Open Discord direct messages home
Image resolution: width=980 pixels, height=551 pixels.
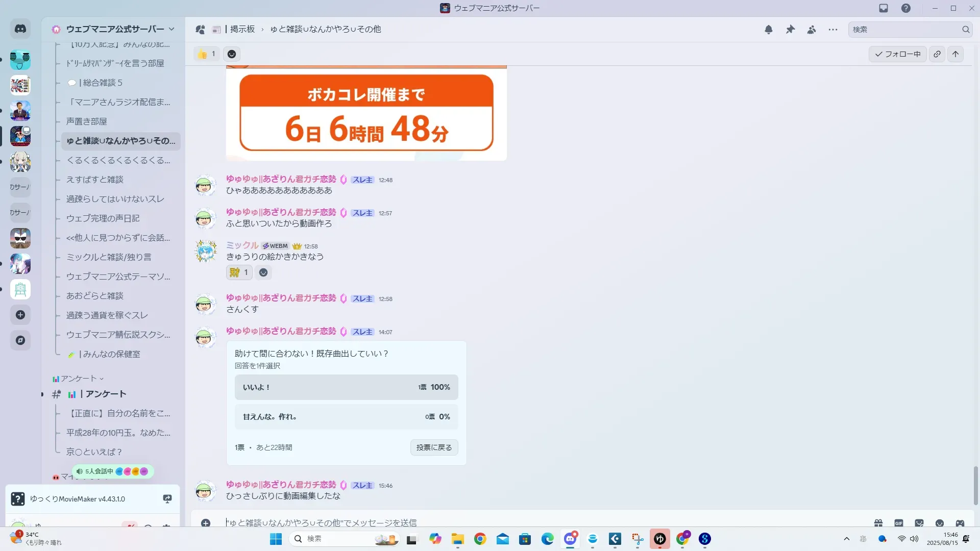tap(20, 29)
